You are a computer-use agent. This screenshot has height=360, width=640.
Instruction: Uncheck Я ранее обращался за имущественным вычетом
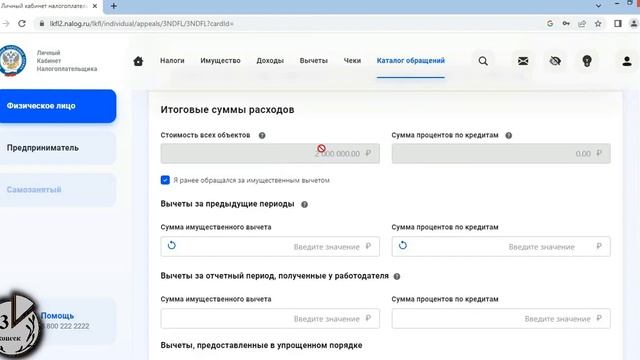(165, 180)
